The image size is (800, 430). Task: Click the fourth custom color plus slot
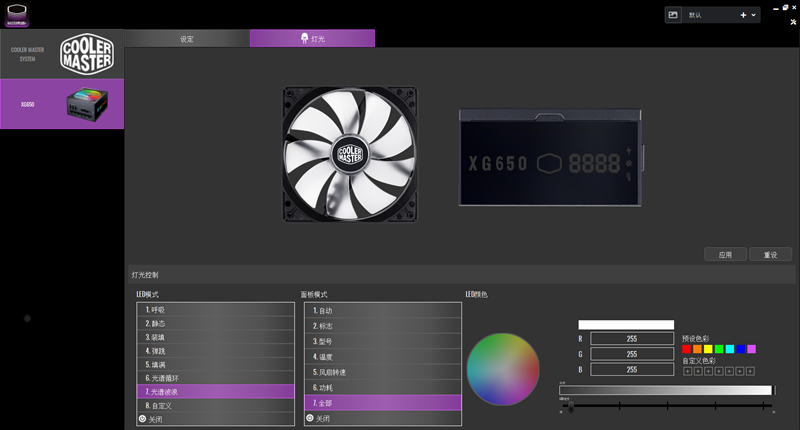tap(719, 371)
